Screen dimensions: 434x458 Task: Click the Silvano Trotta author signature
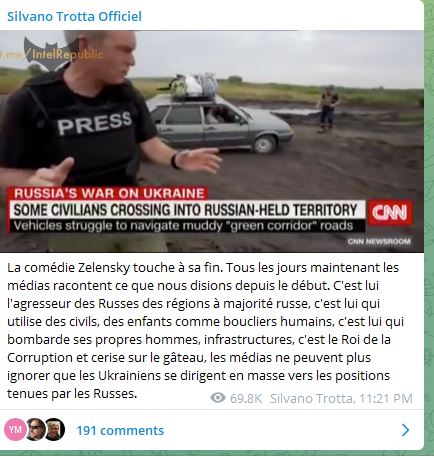tap(312, 398)
